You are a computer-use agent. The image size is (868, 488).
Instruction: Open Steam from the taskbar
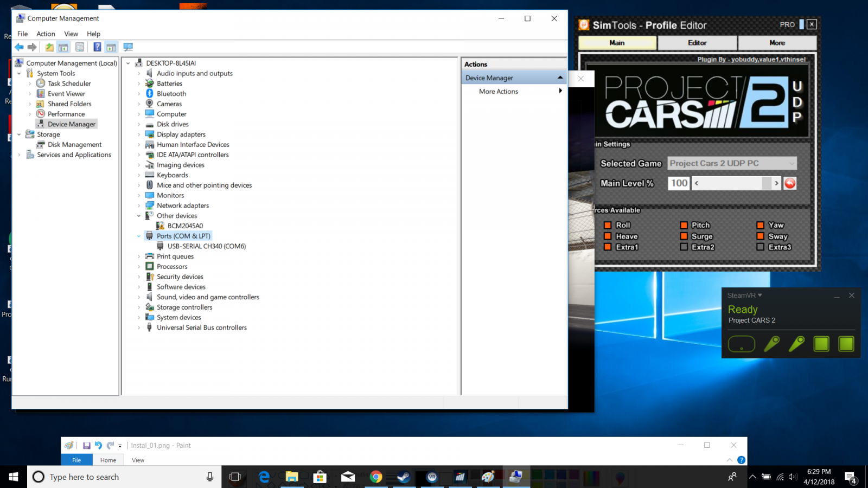click(x=404, y=477)
